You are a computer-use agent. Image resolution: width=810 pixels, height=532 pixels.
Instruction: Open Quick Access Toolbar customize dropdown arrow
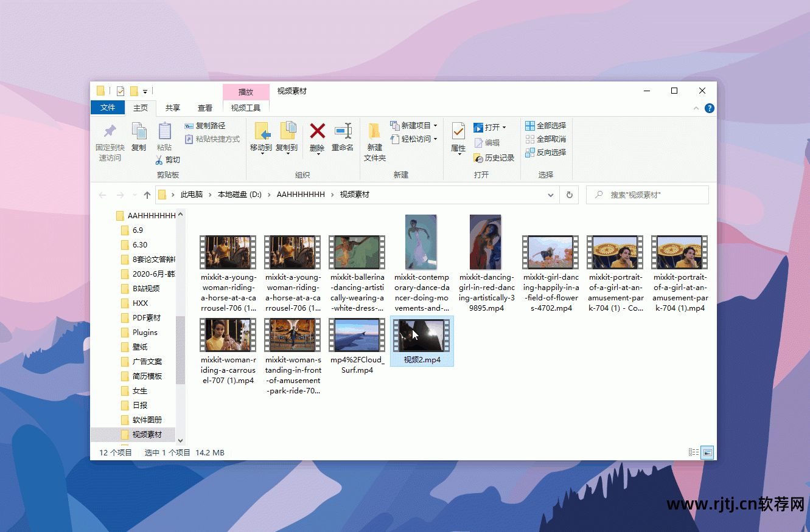coord(145,92)
